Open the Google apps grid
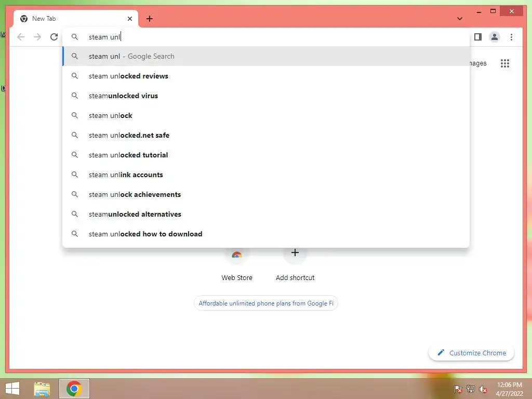 coord(505,63)
